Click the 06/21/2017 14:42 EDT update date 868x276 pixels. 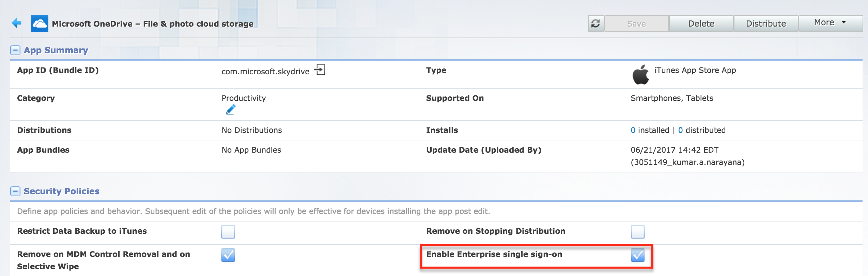pyautogui.click(x=675, y=150)
